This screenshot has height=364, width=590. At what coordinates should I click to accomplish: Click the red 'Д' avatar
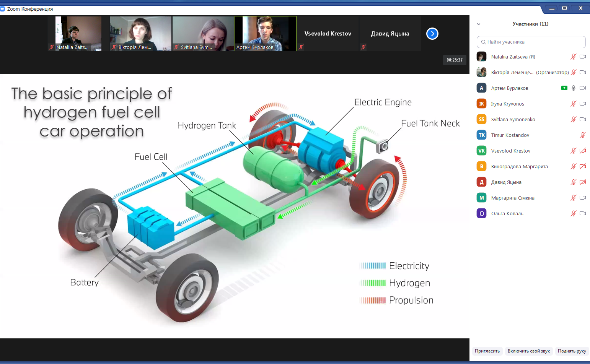point(481,182)
